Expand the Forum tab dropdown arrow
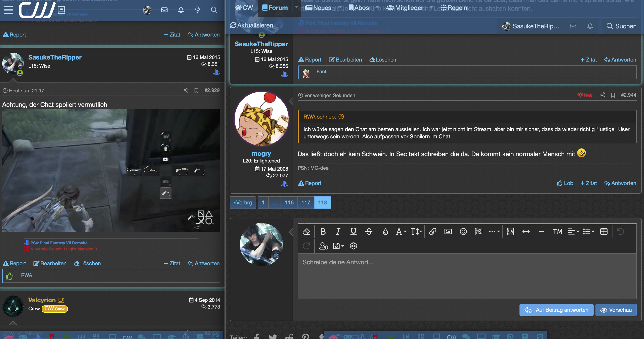The image size is (644, 339). coord(297,7)
